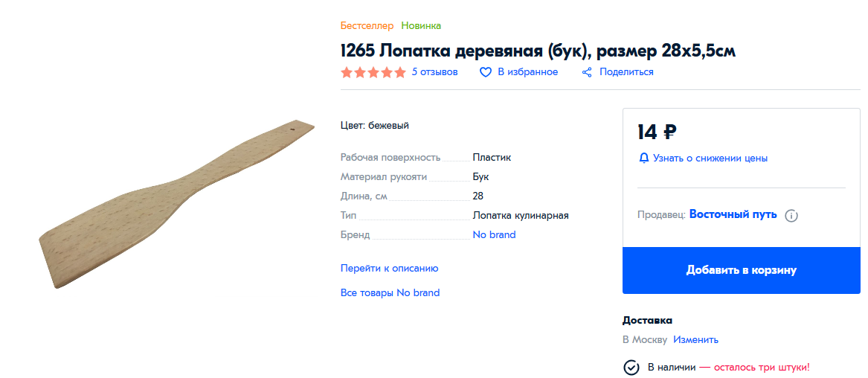Click the Новинка badge

421,25
